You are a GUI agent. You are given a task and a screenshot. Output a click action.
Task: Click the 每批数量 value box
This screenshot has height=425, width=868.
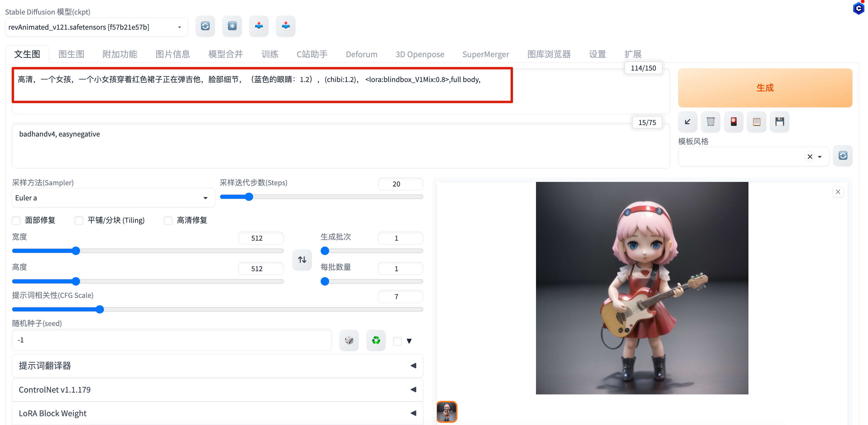click(400, 269)
